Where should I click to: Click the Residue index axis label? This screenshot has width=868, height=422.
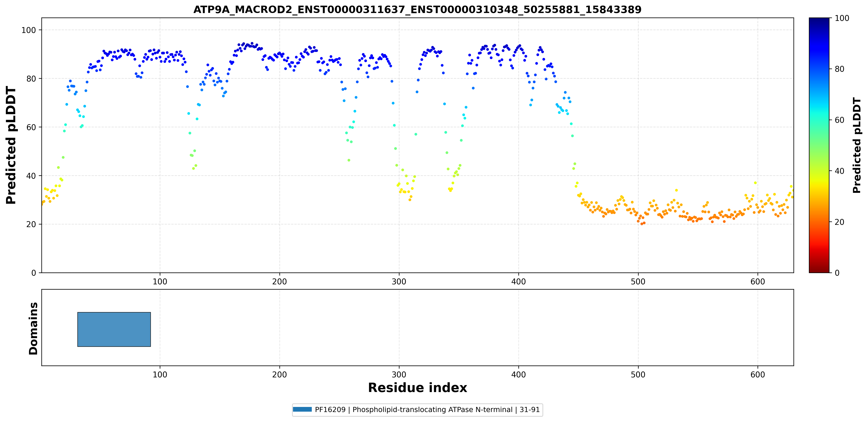(417, 388)
